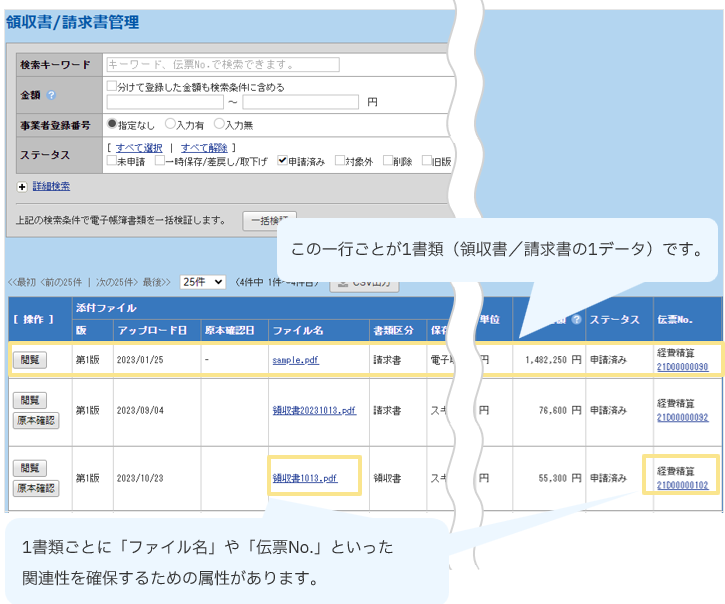Screen dimensions: 725x604
Task: Uncheck the 申請済み status checkbox
Action: (282, 160)
